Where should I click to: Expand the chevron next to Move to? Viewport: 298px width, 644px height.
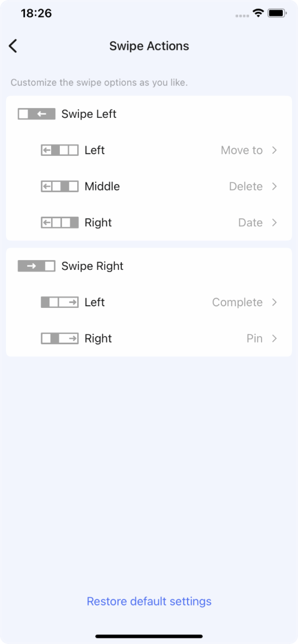[275, 150]
